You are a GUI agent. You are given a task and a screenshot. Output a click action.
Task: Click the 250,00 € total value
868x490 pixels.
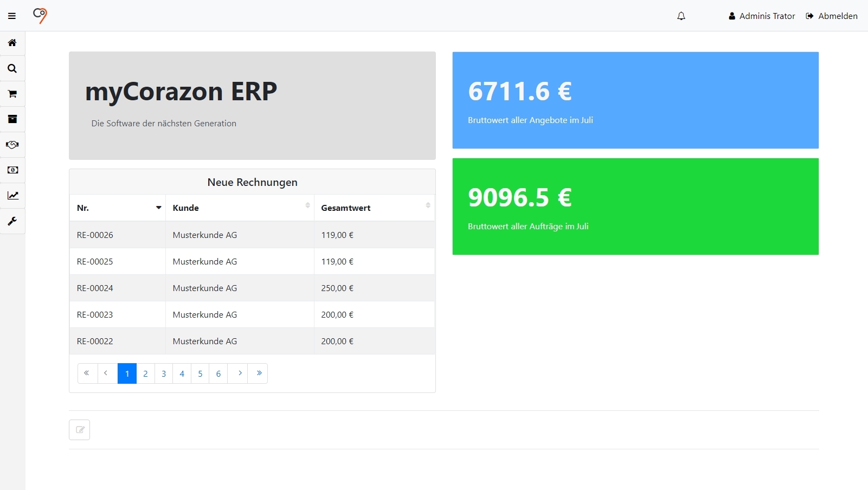[x=337, y=288]
